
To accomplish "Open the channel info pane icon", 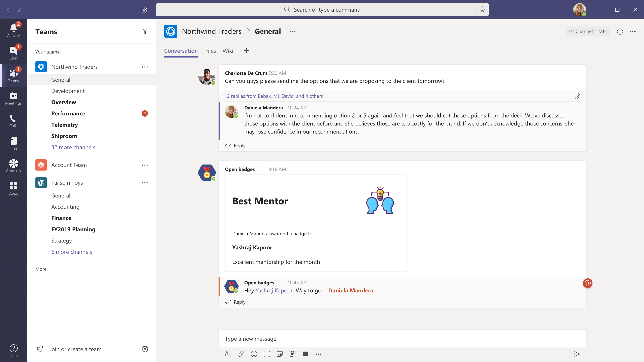I will point(620,32).
